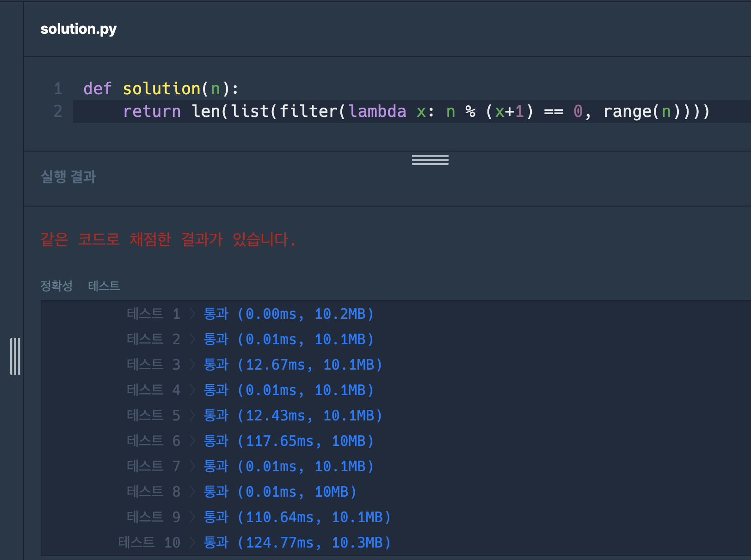Click the 테스트 9 result (110.64ms, 10.1MB)
751x560 pixels.
tap(259, 517)
